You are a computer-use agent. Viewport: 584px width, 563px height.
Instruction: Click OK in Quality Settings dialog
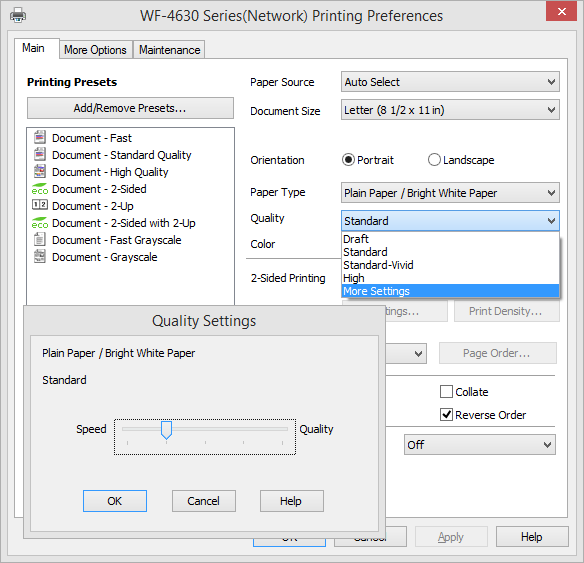(x=115, y=501)
